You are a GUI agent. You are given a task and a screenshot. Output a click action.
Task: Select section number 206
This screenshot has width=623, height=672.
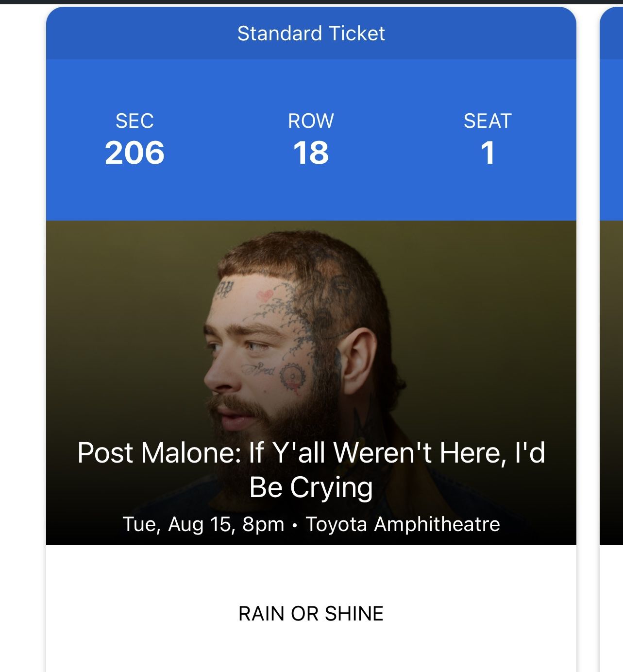pyautogui.click(x=135, y=153)
